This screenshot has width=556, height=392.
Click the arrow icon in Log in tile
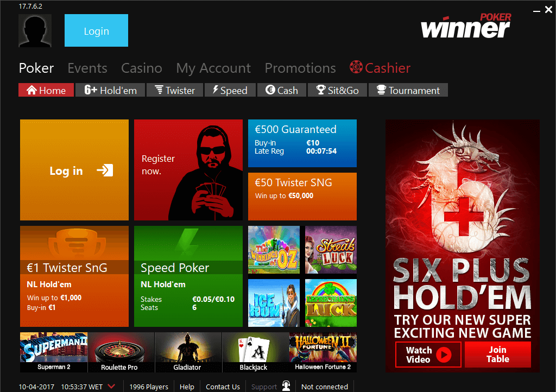click(x=105, y=170)
